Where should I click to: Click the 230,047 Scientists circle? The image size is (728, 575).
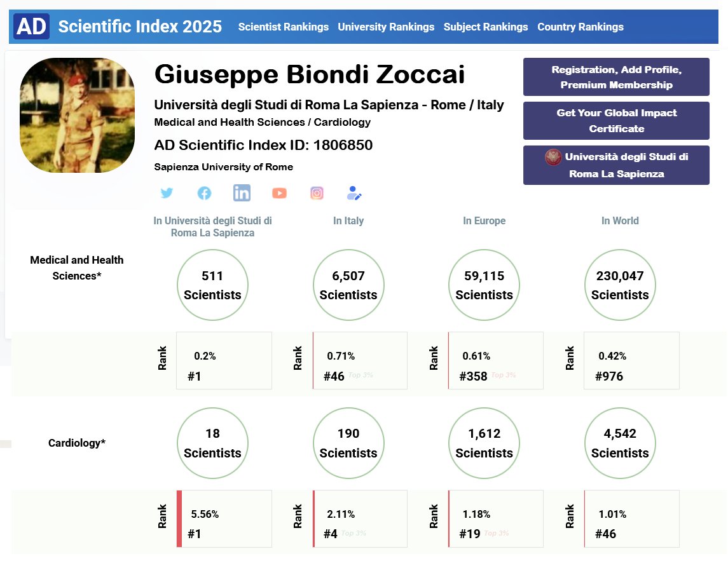click(620, 285)
